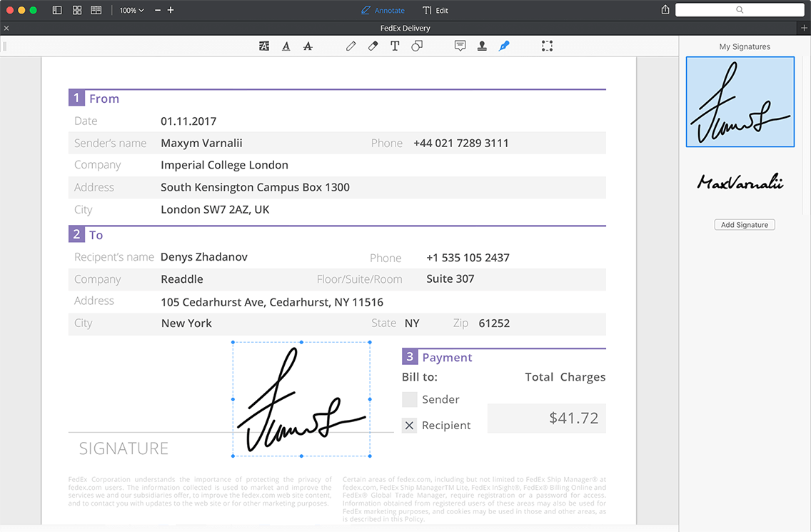Screen dimensions: 811x532
Task: Select the MaxVarnalii signature thumbnail
Action: click(x=740, y=182)
